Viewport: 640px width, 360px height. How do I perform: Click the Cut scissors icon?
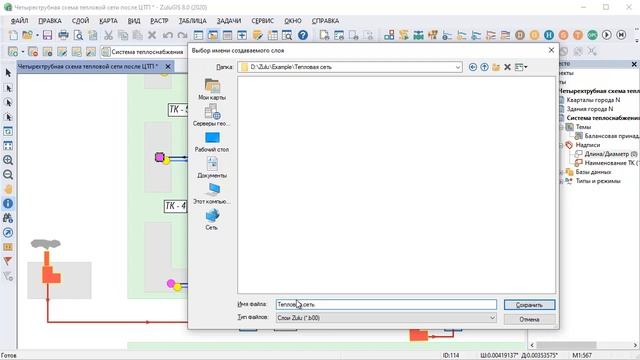point(108,35)
